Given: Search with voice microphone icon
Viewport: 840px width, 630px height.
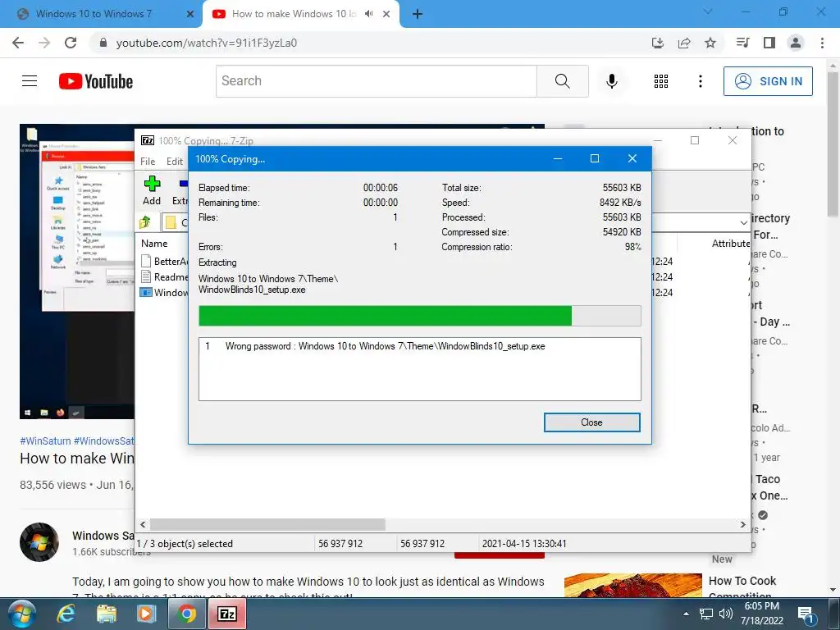Looking at the screenshot, I should click(612, 81).
